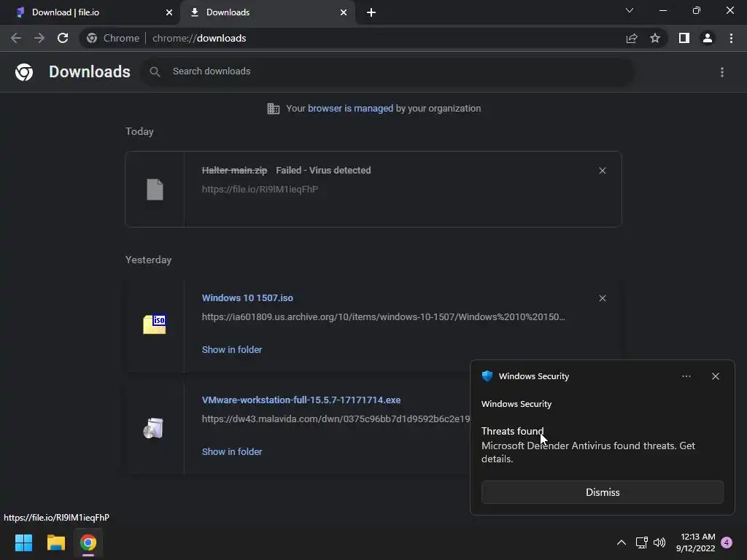Bookmark this page with the star icon
This screenshot has width=747, height=560.
[x=655, y=38]
